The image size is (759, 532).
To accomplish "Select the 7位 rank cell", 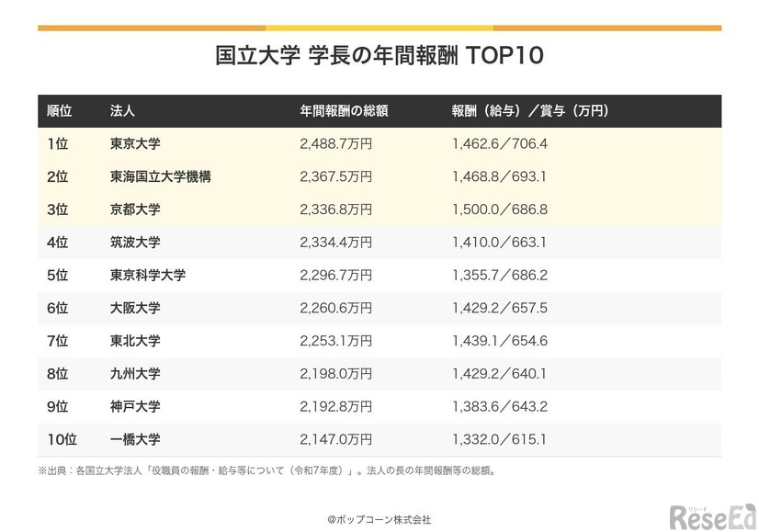I will click(57, 341).
